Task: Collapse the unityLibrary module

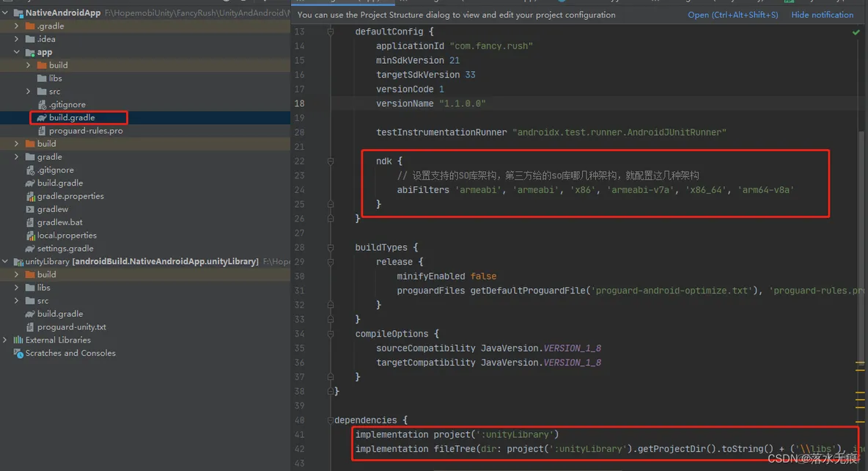Action: tap(5, 261)
